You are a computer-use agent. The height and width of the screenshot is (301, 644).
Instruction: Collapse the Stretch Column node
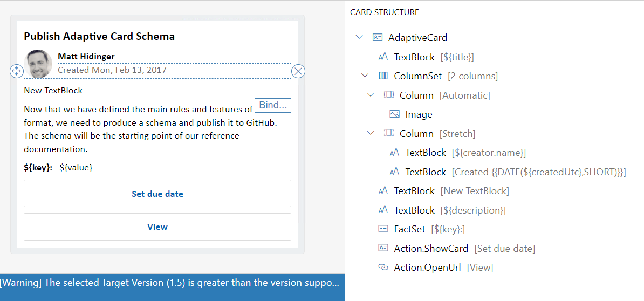[x=371, y=134]
